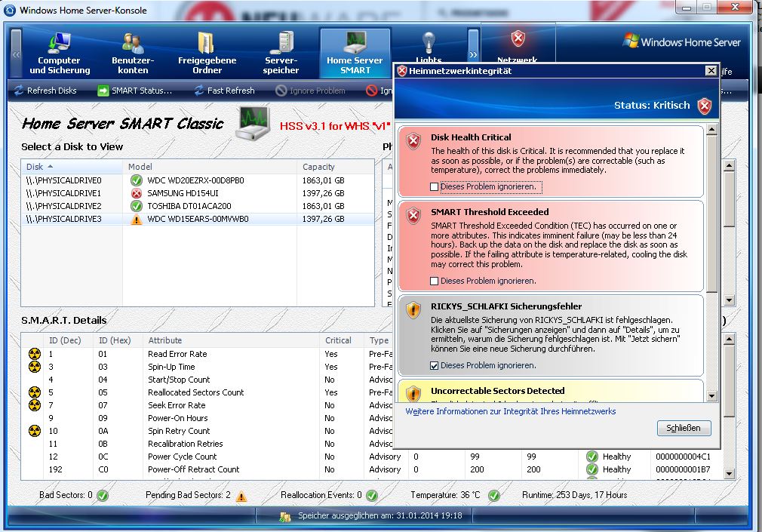Open SMART Status toolbar item
The height and width of the screenshot is (532, 762).
point(134,91)
